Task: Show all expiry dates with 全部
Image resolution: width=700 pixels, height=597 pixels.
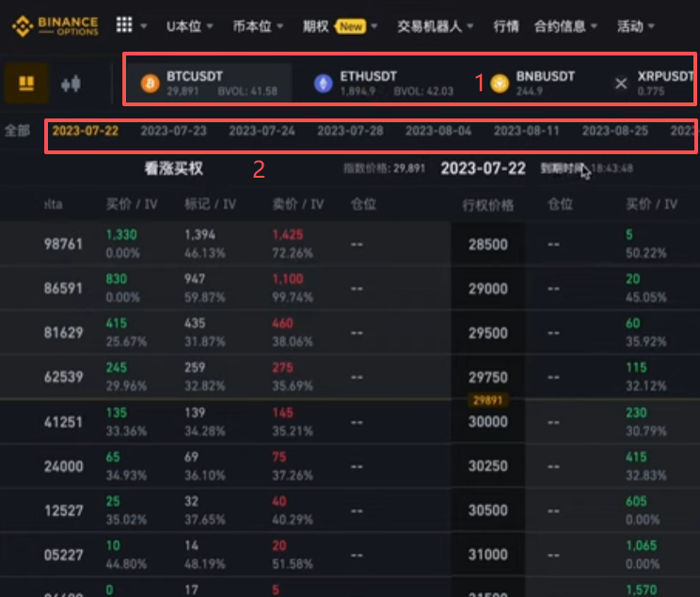Action: tap(17, 131)
